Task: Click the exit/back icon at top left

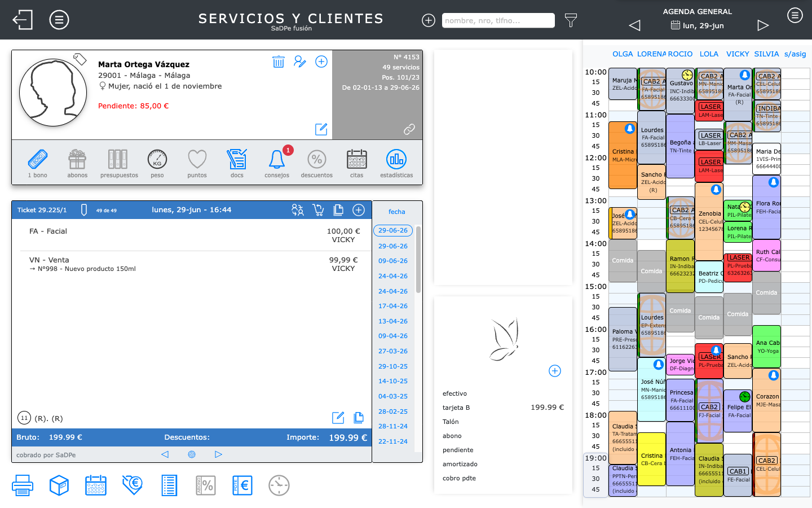Action: 23,20
